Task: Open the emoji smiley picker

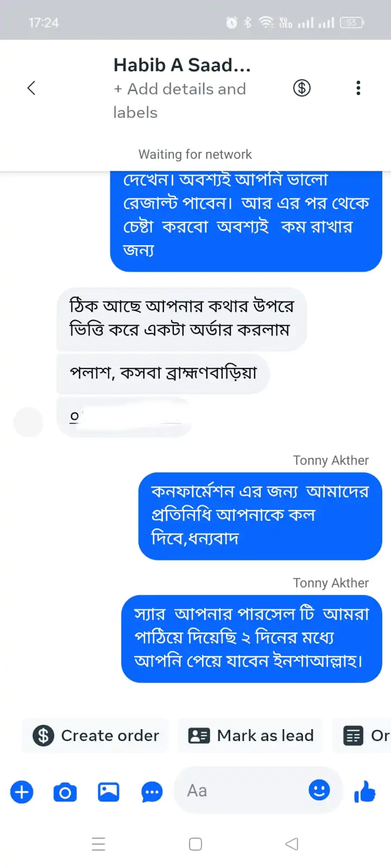Action: (319, 789)
